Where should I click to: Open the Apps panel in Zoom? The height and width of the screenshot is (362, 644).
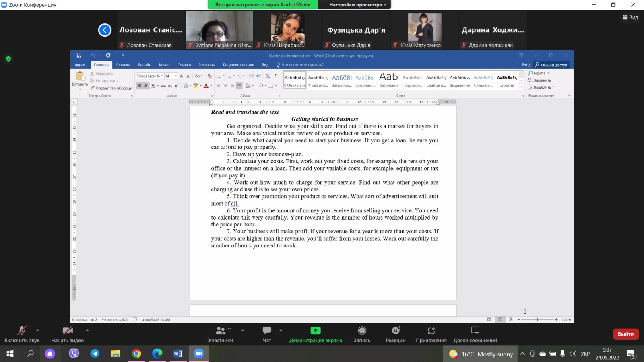point(431,334)
